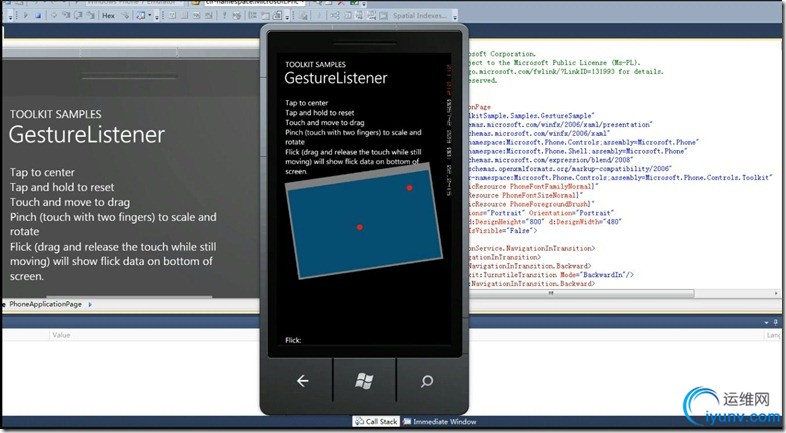This screenshot has width=786, height=433.
Task: Click the DesignHeight="800" code line
Action: 545,222
